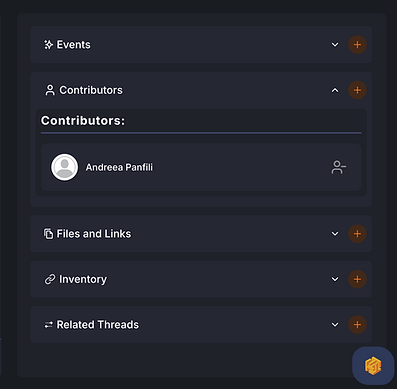Select the Related Threads header label
The image size is (397, 389).
pyautogui.click(x=98, y=325)
